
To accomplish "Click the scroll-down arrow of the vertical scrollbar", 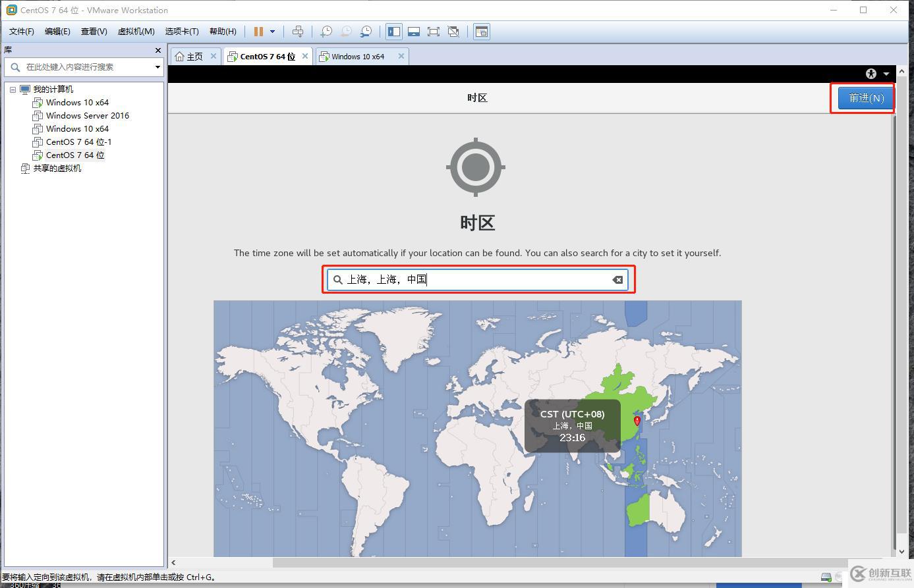I will (902, 551).
